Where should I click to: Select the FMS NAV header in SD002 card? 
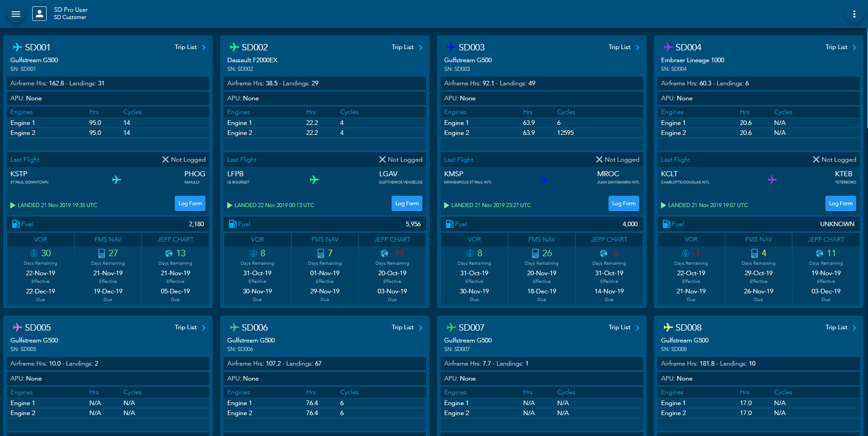point(325,239)
